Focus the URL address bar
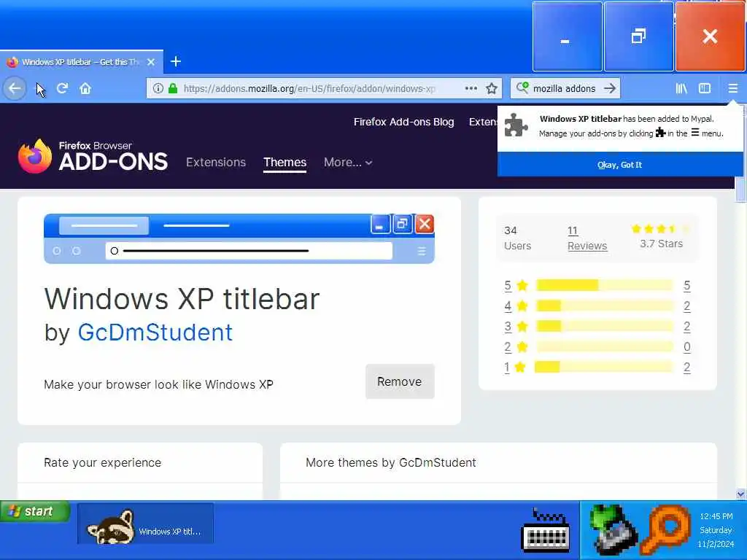The image size is (747, 560). tap(309, 88)
